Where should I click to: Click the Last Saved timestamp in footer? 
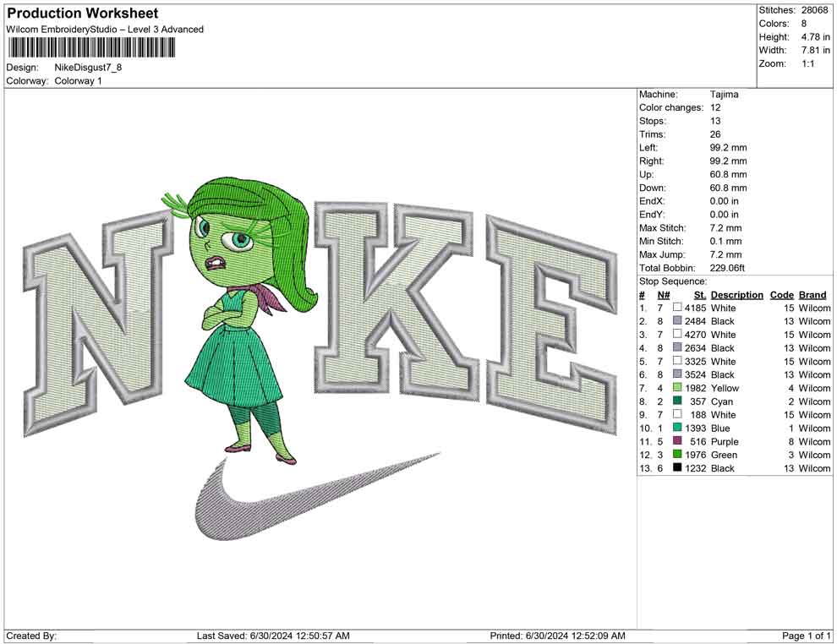coord(273,636)
